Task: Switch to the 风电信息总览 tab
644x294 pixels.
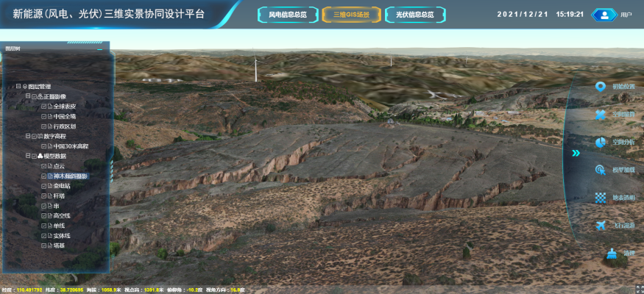Action: click(289, 14)
